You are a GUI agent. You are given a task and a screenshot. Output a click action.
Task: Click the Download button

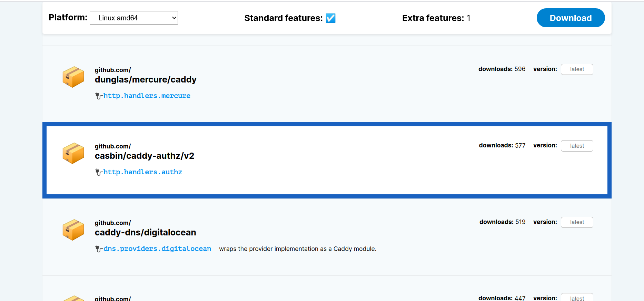pyautogui.click(x=570, y=18)
